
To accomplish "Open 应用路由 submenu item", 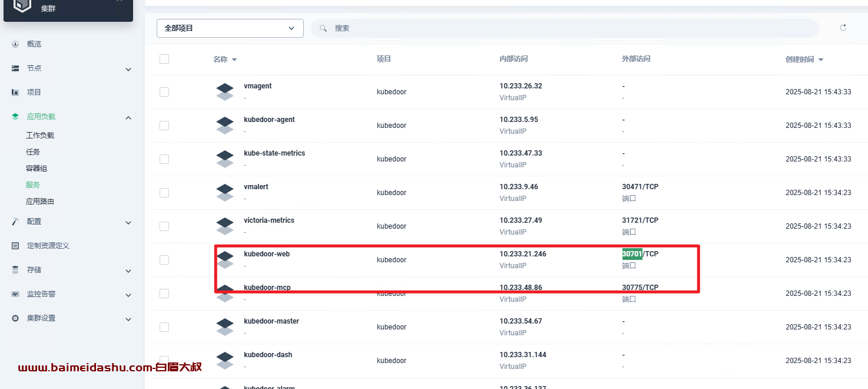I will 40,202.
